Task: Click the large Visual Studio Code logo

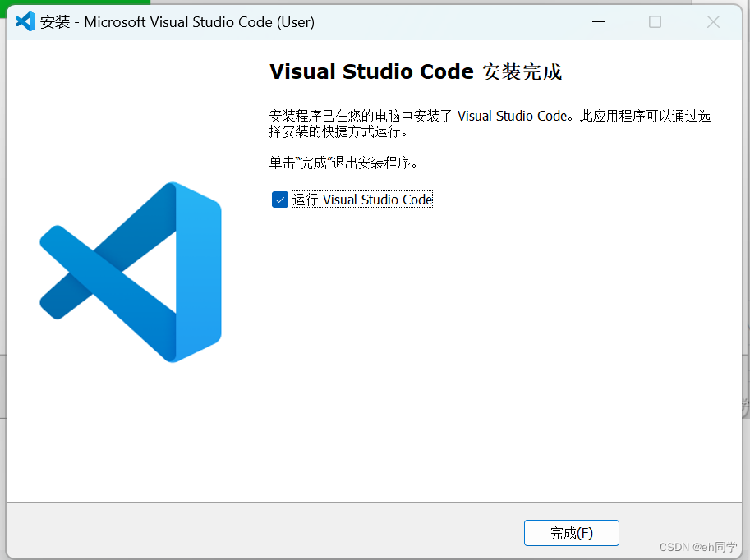Action: [x=130, y=272]
